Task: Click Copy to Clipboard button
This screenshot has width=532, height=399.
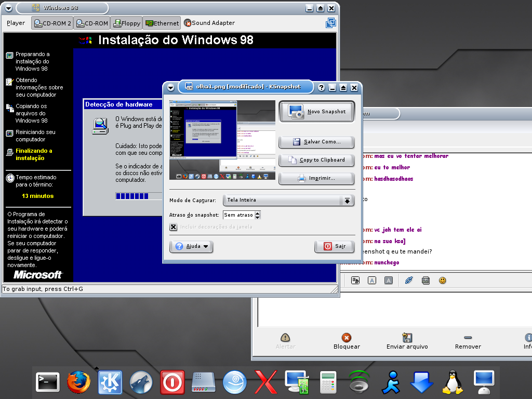Action: tap(316, 160)
